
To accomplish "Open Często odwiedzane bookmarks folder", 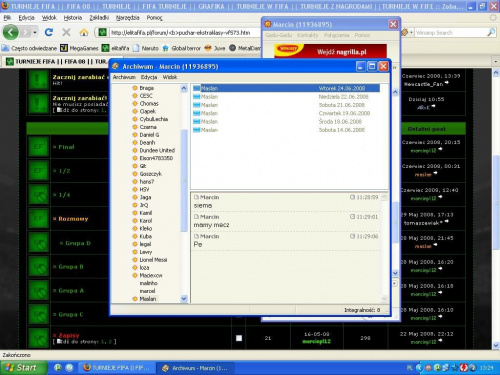I will pos(29,48).
